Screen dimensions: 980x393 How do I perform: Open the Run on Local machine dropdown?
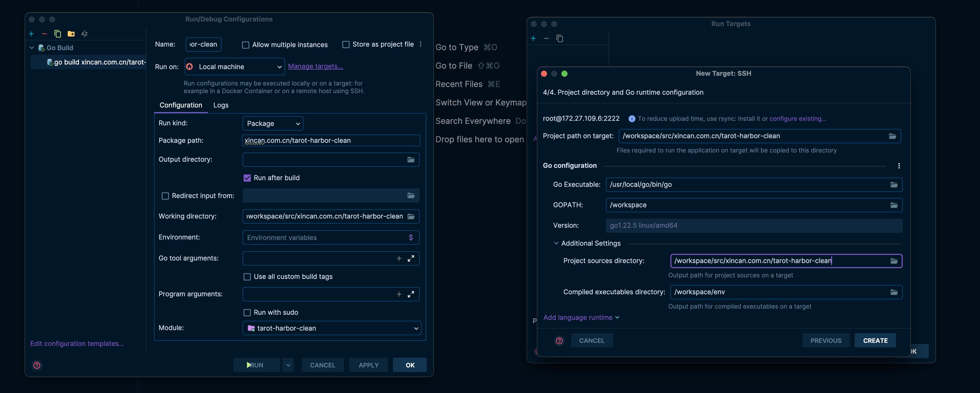coord(235,67)
